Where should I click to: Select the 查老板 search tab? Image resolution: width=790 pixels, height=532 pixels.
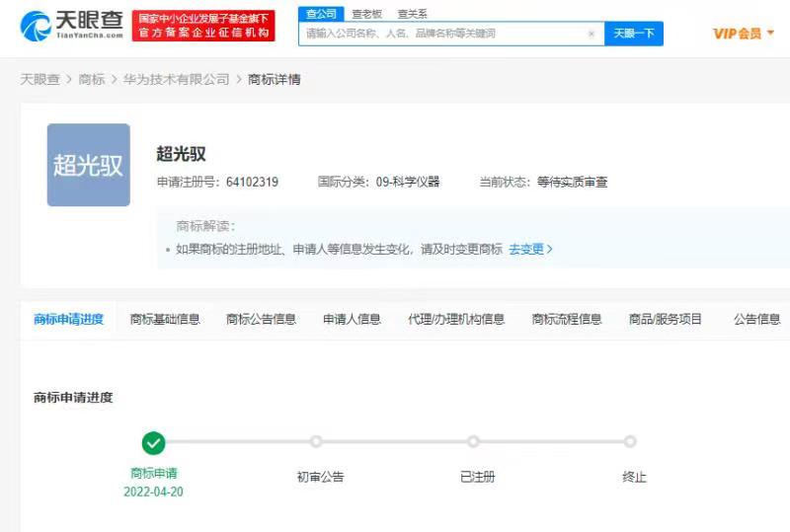366,14
